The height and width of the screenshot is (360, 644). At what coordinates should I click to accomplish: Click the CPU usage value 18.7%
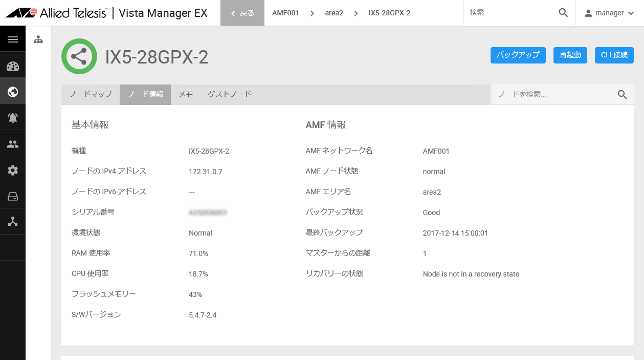198,274
